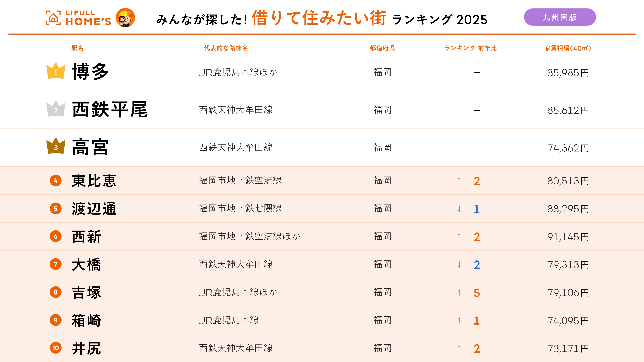
Task: Click the 91,145円 rent value for 西新
Action: click(x=568, y=237)
